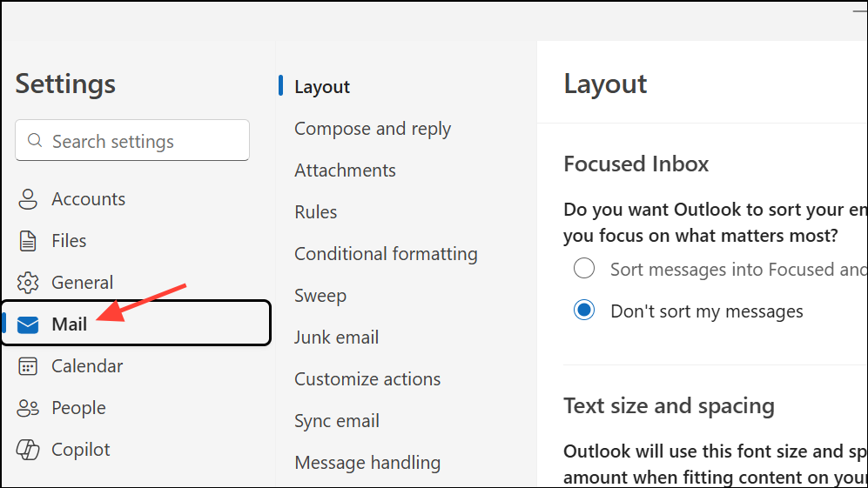The height and width of the screenshot is (488, 868).
Task: Click the Text size and spacing heading
Action: 669,406
